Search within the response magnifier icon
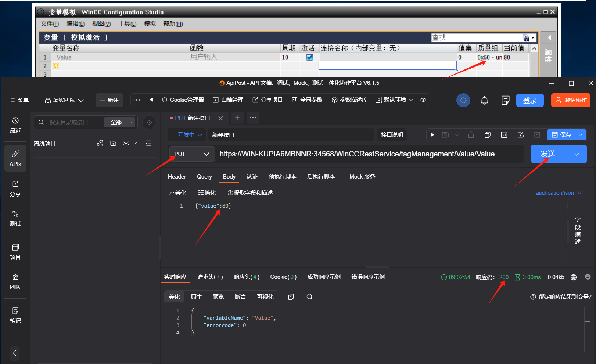596x364 pixels. point(309,297)
